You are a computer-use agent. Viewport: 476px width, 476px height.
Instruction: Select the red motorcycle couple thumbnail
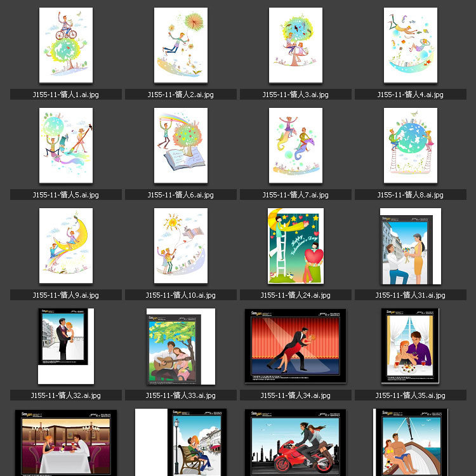point(296,442)
